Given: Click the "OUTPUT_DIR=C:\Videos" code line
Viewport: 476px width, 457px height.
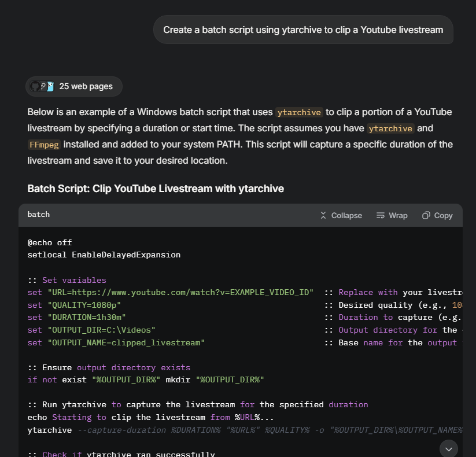Looking at the screenshot, I should [101, 330].
